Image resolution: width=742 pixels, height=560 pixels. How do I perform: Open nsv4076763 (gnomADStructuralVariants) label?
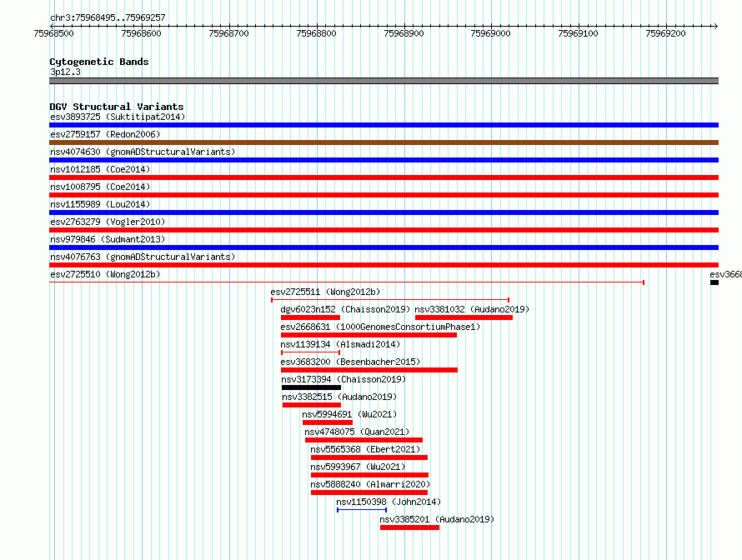[143, 257]
